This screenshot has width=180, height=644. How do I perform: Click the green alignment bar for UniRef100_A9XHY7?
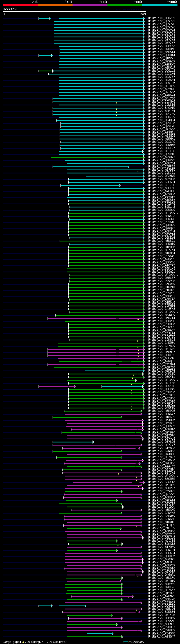[98, 157]
